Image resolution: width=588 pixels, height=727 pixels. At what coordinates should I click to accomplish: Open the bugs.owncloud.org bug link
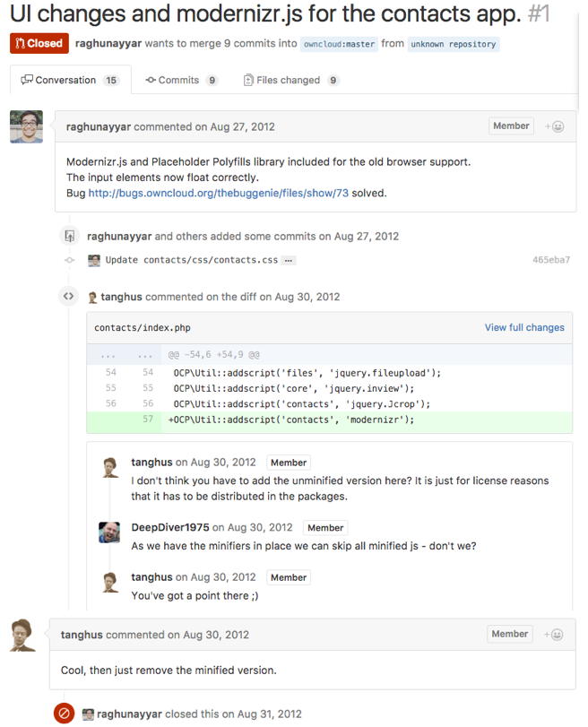[x=218, y=193]
